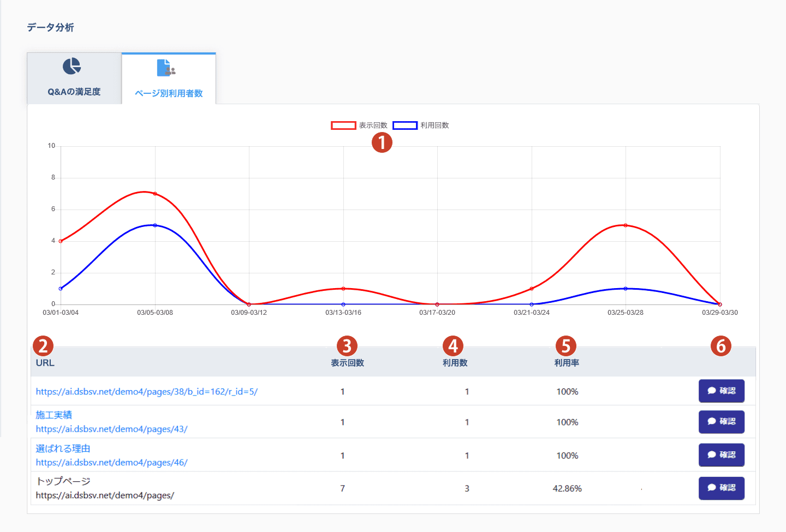Click red numbered marker 5 above 利用率
786x532 pixels.
pyautogui.click(x=566, y=346)
